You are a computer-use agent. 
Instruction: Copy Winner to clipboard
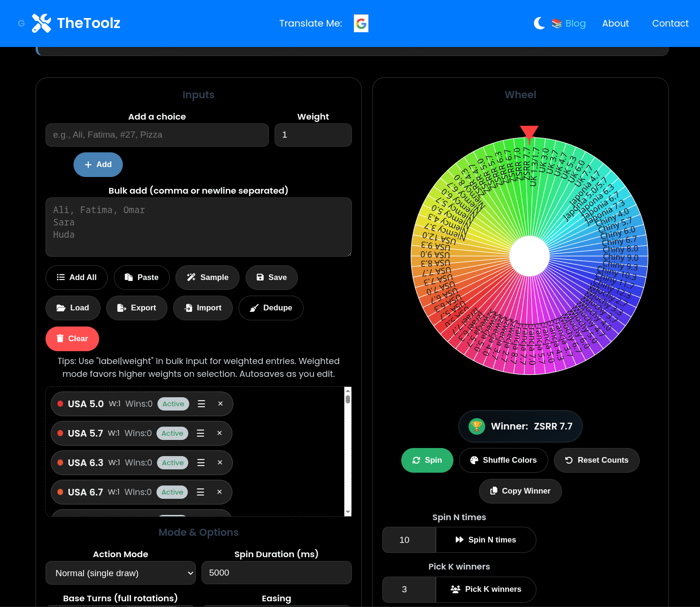click(520, 491)
